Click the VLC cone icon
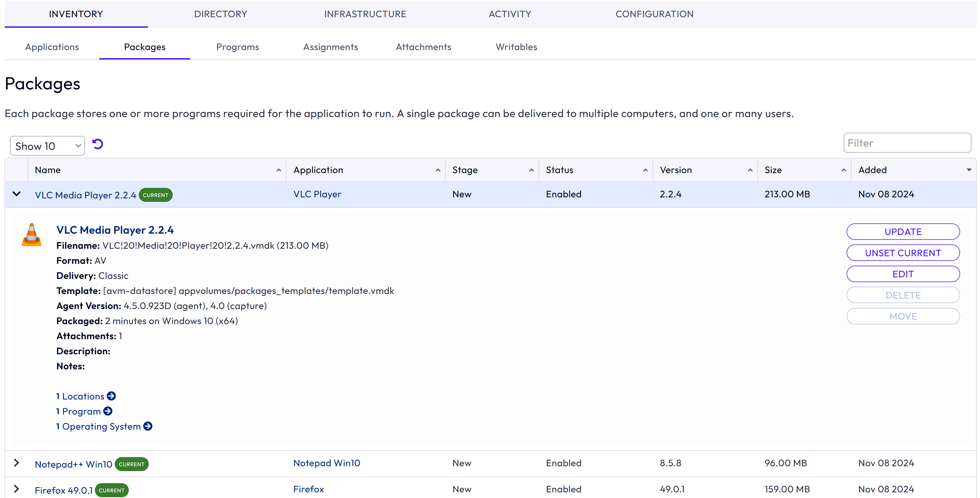The image size is (980, 498). click(x=32, y=234)
